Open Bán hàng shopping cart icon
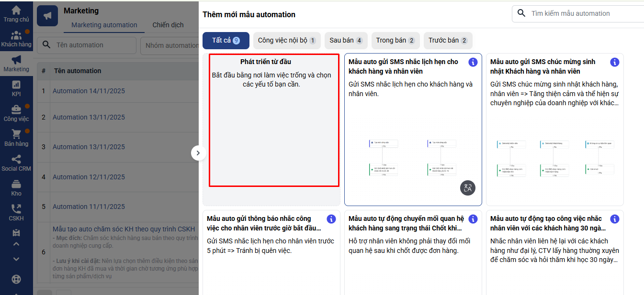 coord(16,134)
